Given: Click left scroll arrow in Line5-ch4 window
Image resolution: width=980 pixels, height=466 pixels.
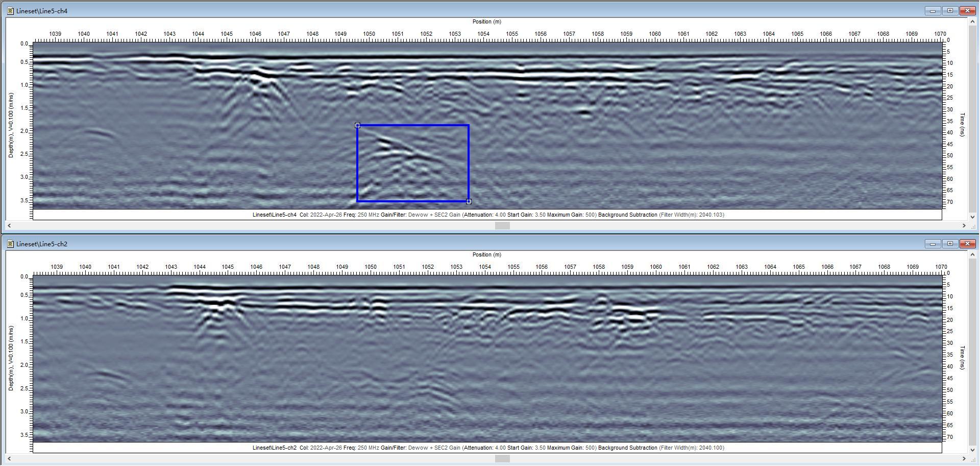Looking at the screenshot, I should tap(9, 225).
